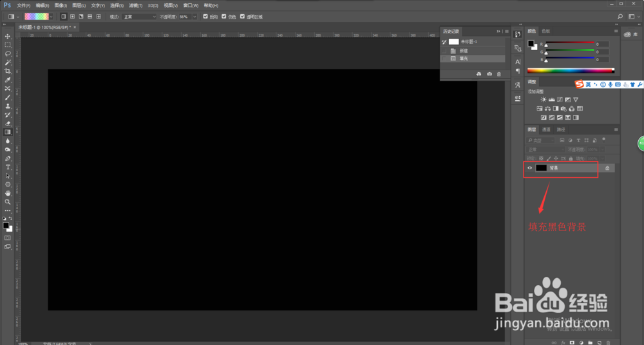Open the layer filter 类型 dropdown
Screen dimensions: 644x345
[x=540, y=140]
